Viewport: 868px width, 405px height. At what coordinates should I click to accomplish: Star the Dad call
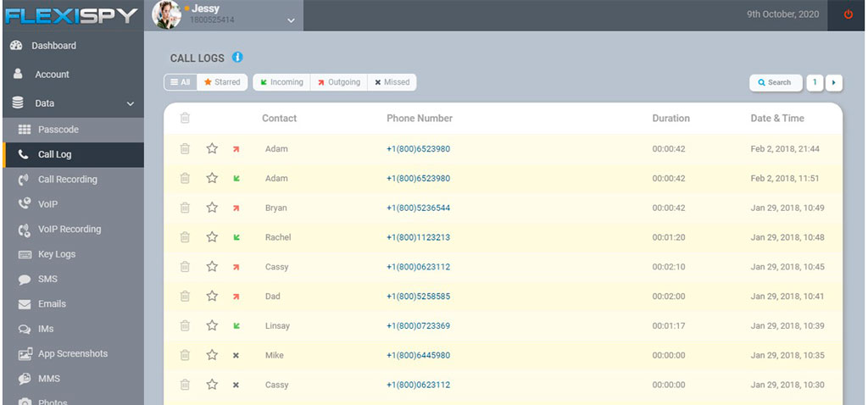212,296
